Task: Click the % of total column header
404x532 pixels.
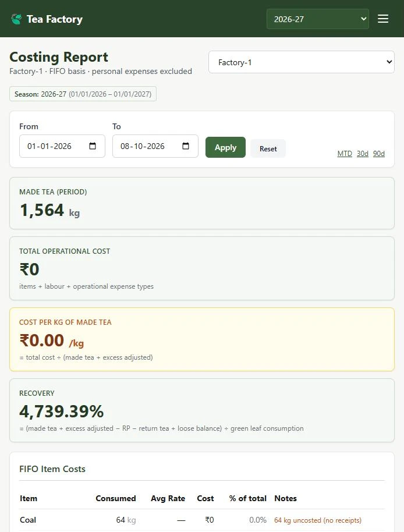Action: coord(247,498)
